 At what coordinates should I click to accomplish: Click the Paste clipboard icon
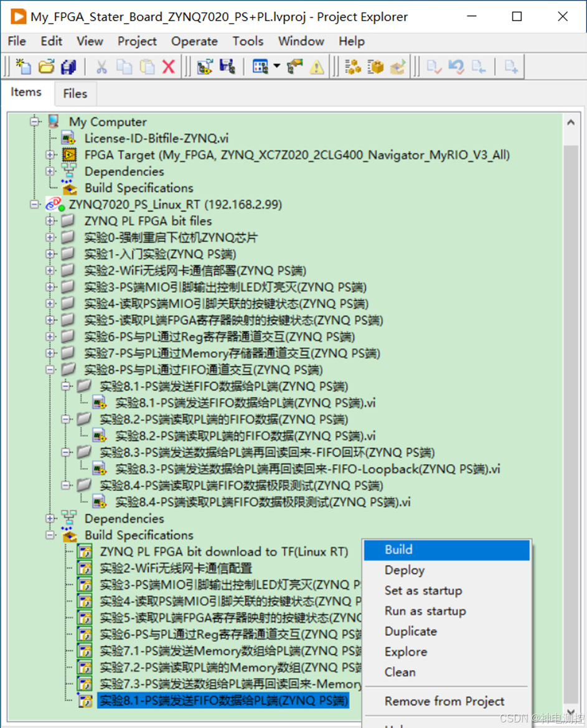pyautogui.click(x=147, y=67)
